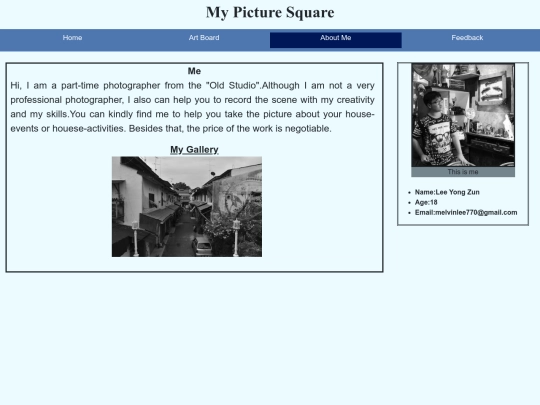
Task: Click the portrait photo of the photographer
Action: point(463,115)
